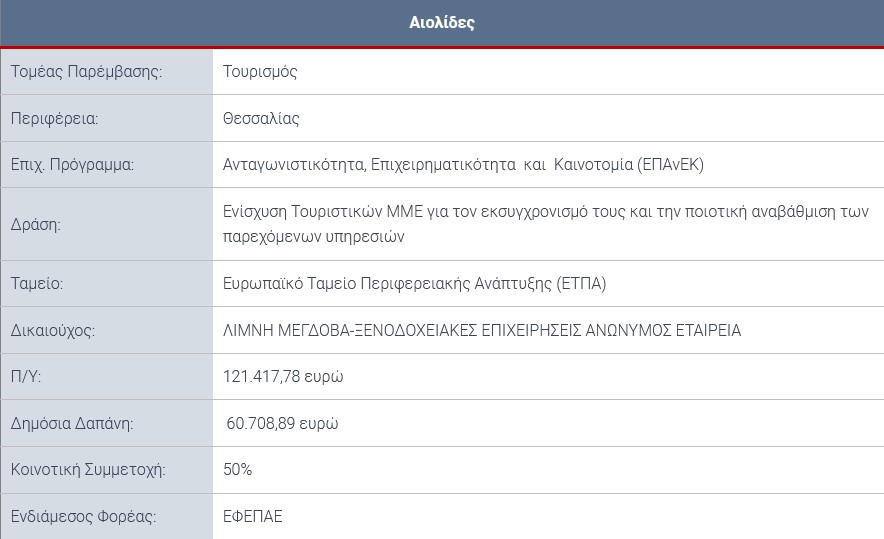Screen dimensions: 884x539
Task: Click the ΕΠΑνΕΚ programme name text
Action: [463, 165]
